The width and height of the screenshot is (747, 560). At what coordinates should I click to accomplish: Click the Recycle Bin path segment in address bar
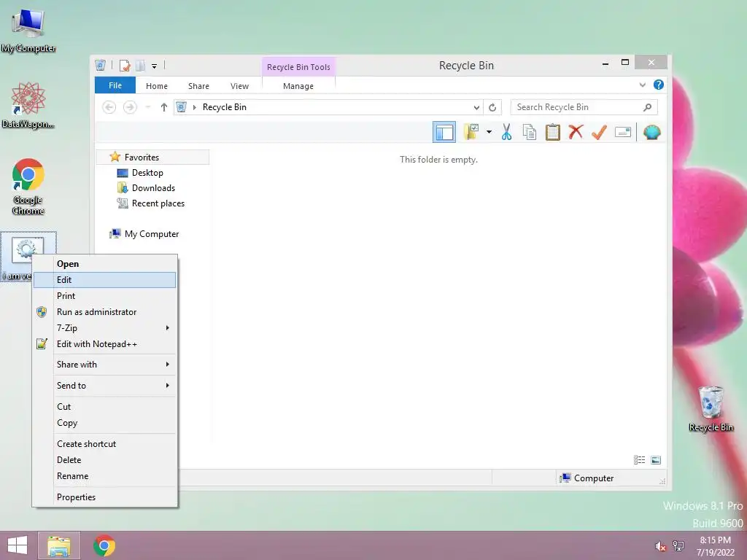[225, 107]
